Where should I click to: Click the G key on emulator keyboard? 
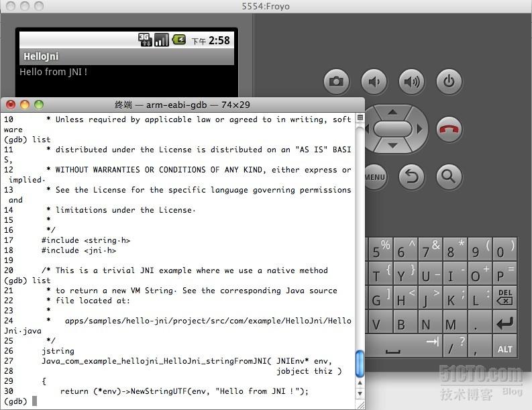(x=380, y=298)
